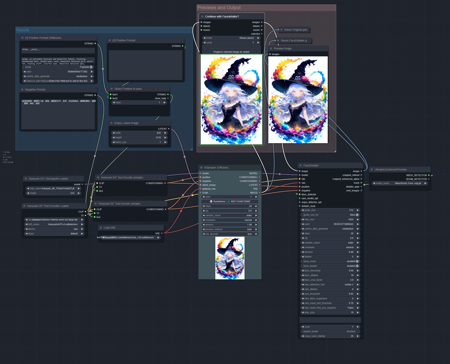Open ckpt_name dropdown in Hunyuan DiT Checkpoint Loader

pos(53,188)
